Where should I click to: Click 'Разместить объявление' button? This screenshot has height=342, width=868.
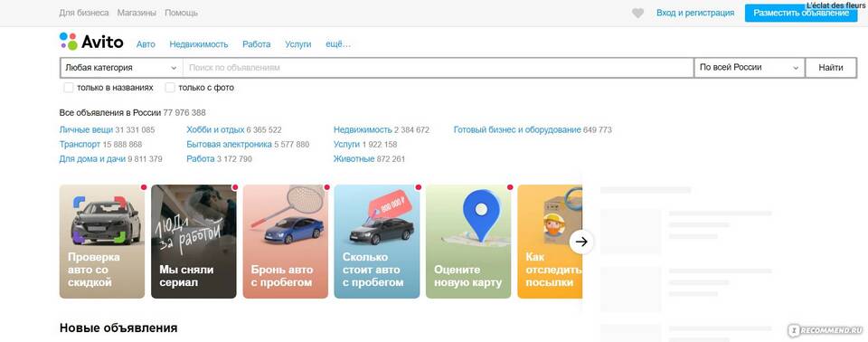click(801, 13)
